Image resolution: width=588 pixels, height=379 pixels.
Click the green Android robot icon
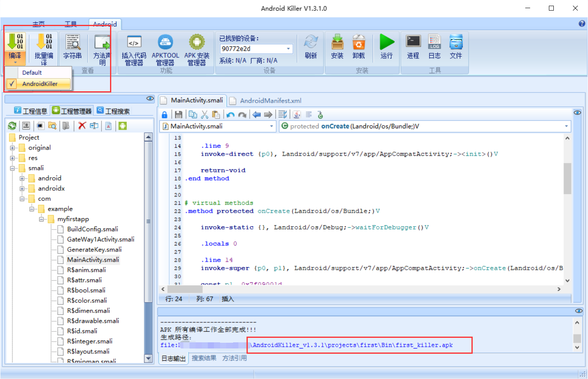coord(123,126)
